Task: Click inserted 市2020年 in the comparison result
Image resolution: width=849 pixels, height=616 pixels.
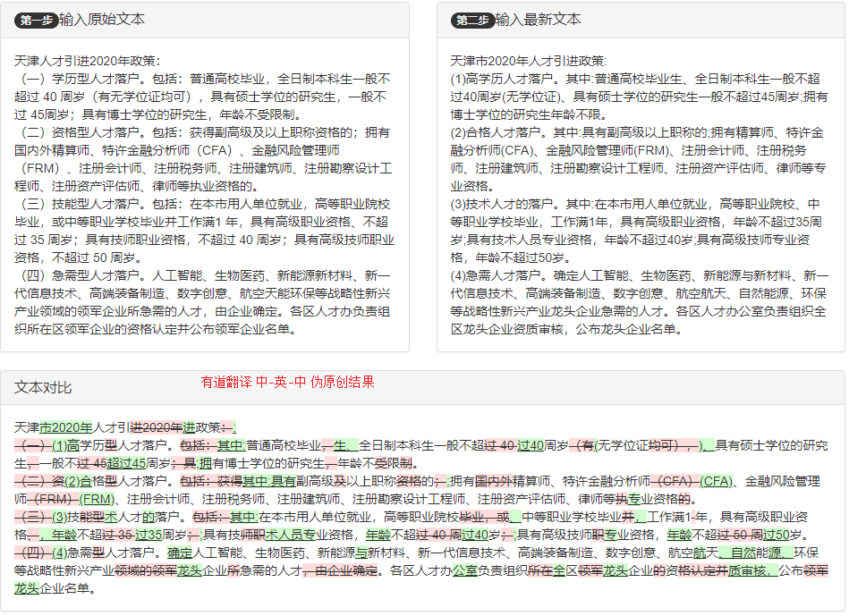Action: tap(66, 427)
